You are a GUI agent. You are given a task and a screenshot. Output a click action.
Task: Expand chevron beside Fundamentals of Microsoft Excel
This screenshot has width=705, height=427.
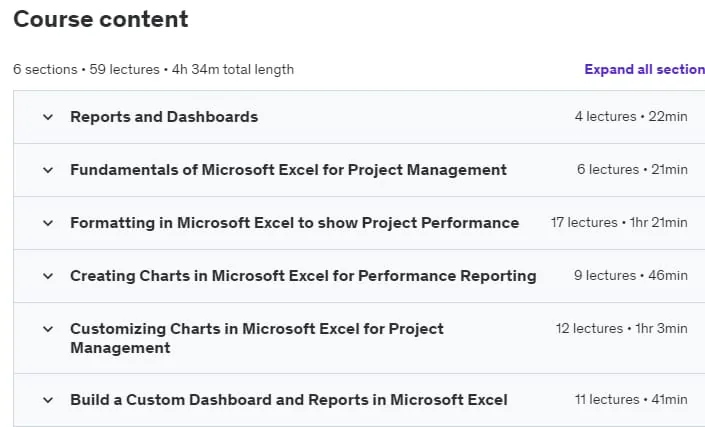point(48,170)
